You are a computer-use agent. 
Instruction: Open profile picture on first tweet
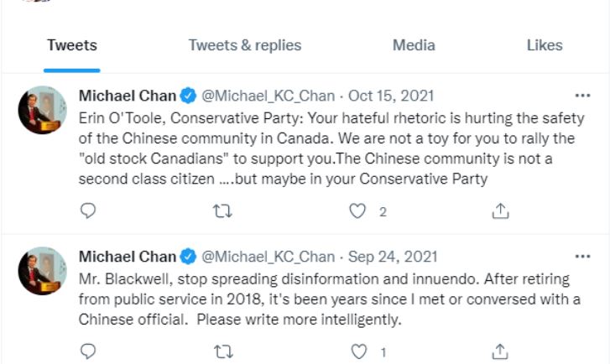(42, 110)
